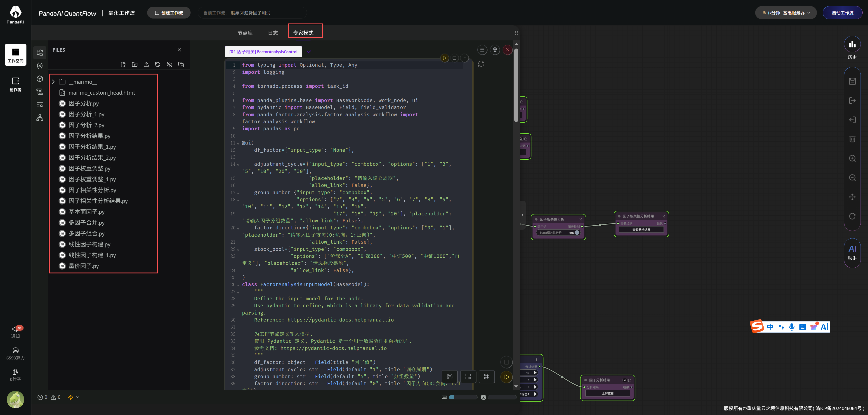Create a new folder in FILES
This screenshot has height=415, width=868.
[x=135, y=65]
